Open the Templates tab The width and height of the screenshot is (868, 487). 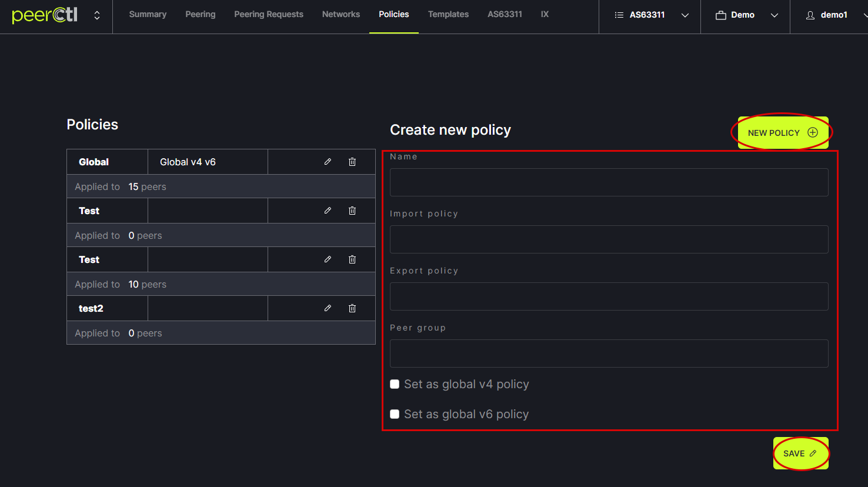coord(448,14)
